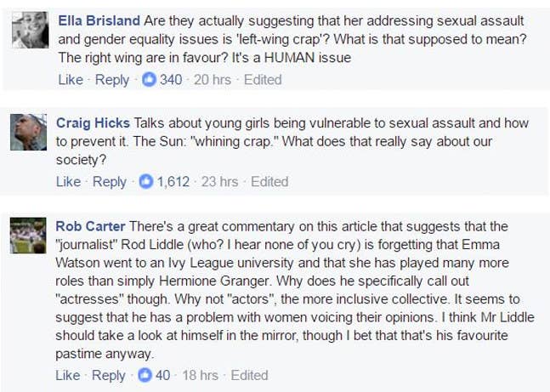Click the thumbs-up icon beside 40

(145, 375)
